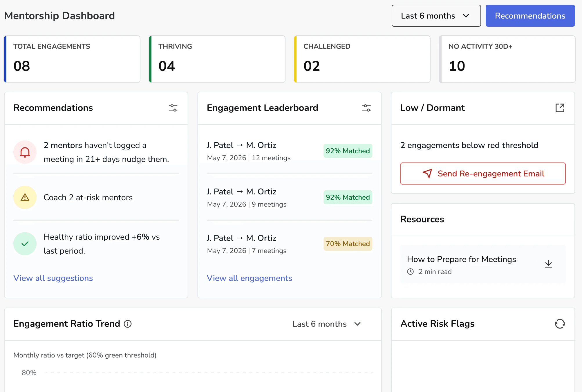Click the red bell nudge icon
Viewport: 582px width, 392px height.
tap(25, 152)
